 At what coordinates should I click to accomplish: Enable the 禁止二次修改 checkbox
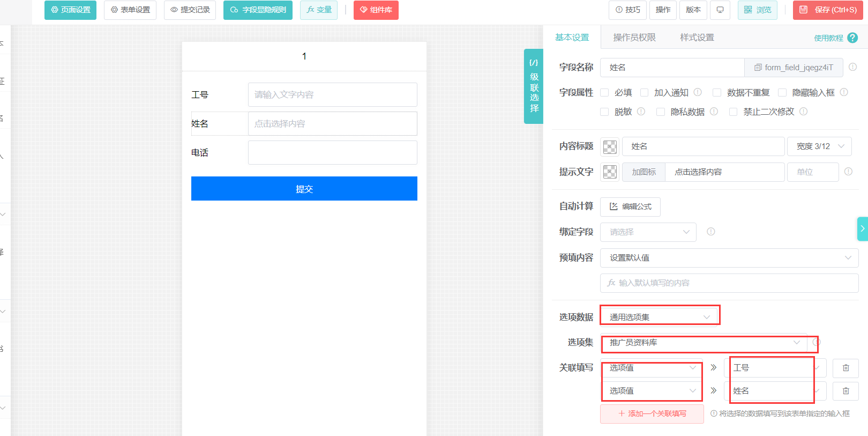(734, 112)
